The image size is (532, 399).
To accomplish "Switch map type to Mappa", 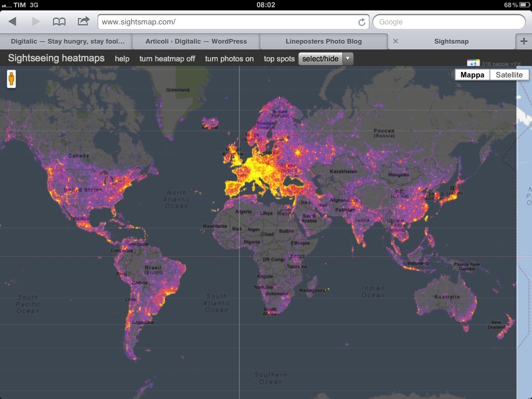I will point(472,75).
